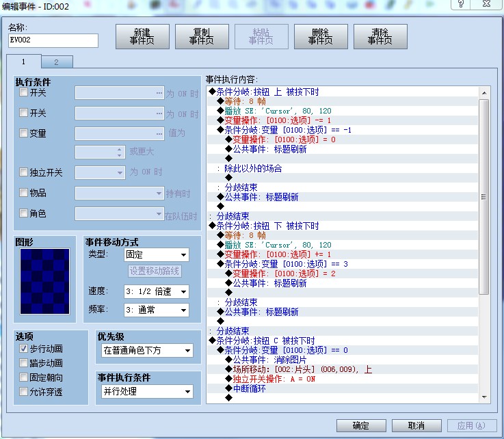
Task: Check the 独立开关 condition checkbox
Action: 23,172
